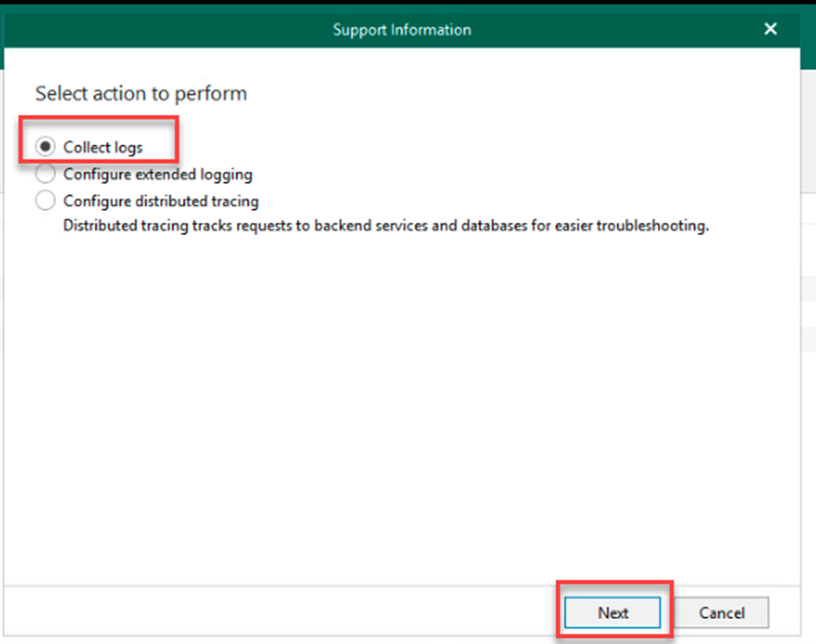Cancel the Support Information wizard
This screenshot has height=644, width=816.
click(x=721, y=613)
